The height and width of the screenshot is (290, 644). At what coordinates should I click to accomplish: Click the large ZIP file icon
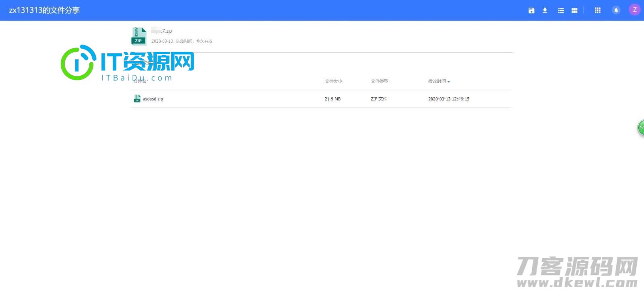click(139, 36)
